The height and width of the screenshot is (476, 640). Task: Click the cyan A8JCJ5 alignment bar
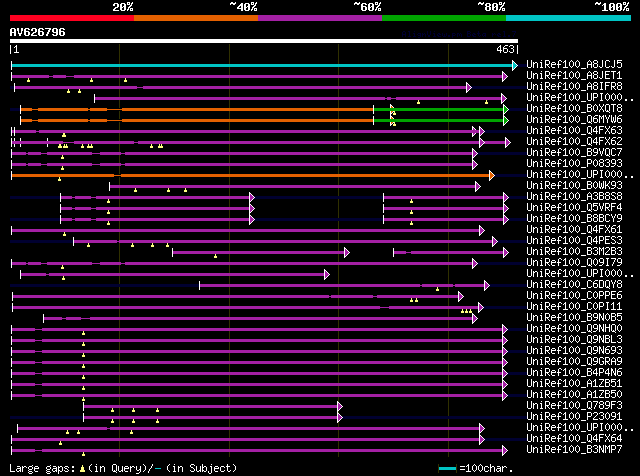tap(262, 65)
